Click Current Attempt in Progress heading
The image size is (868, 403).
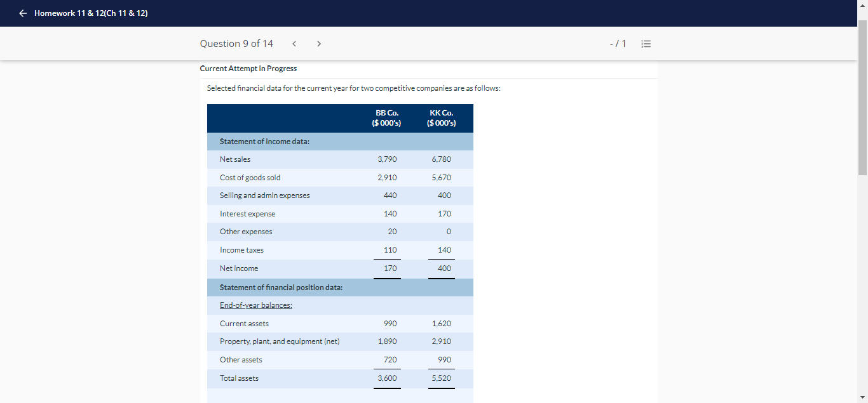(x=248, y=69)
